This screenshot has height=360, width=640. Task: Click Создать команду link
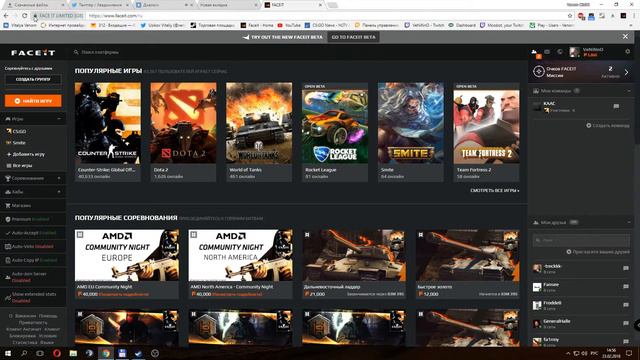[608, 126]
